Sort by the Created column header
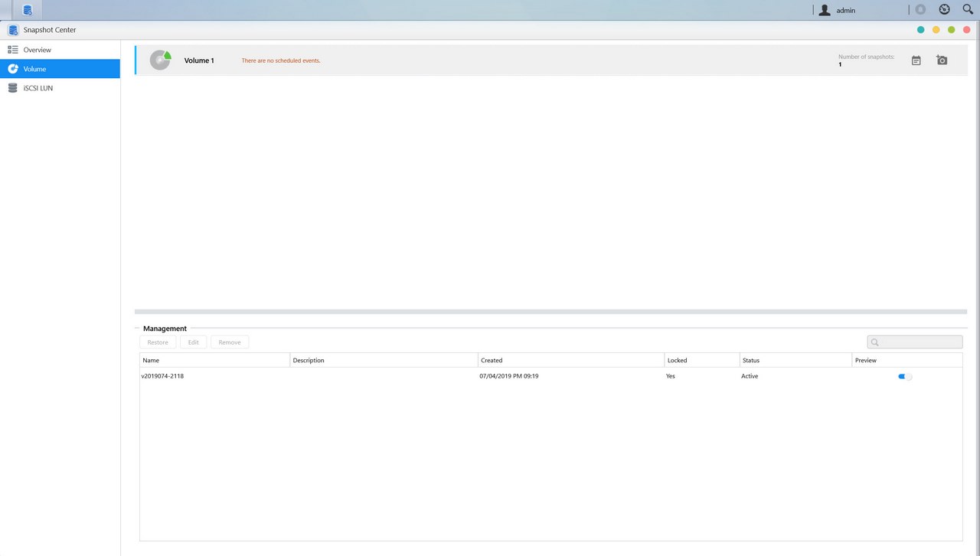 click(571, 360)
